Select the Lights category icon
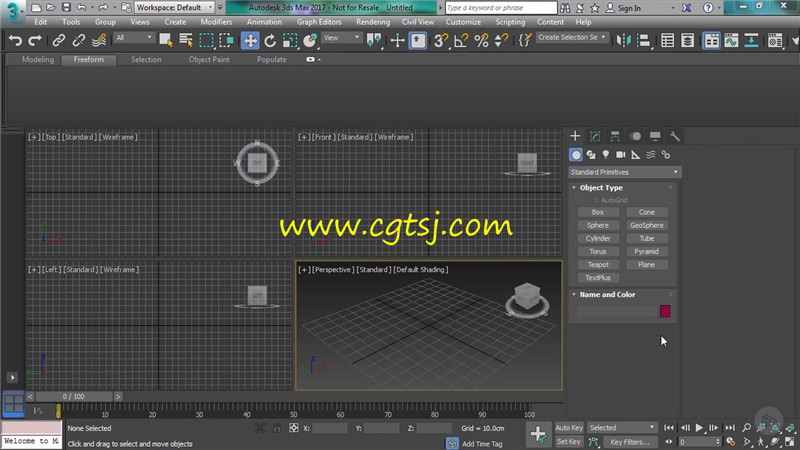This screenshot has height=450, width=800. pos(606,155)
